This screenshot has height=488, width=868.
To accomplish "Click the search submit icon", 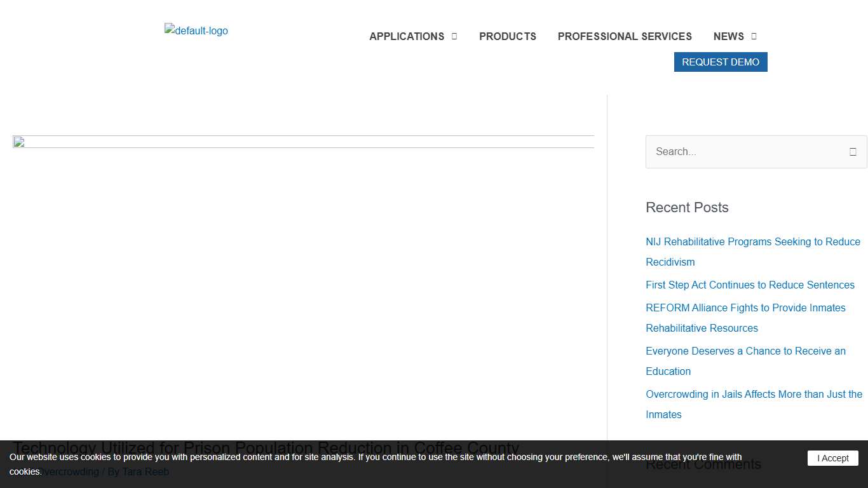I will point(853,152).
